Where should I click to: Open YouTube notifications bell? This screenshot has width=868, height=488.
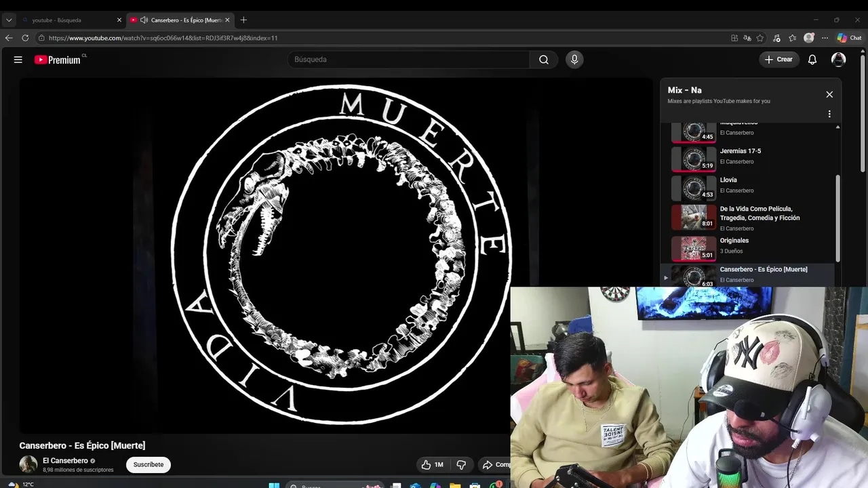pyautogui.click(x=812, y=60)
